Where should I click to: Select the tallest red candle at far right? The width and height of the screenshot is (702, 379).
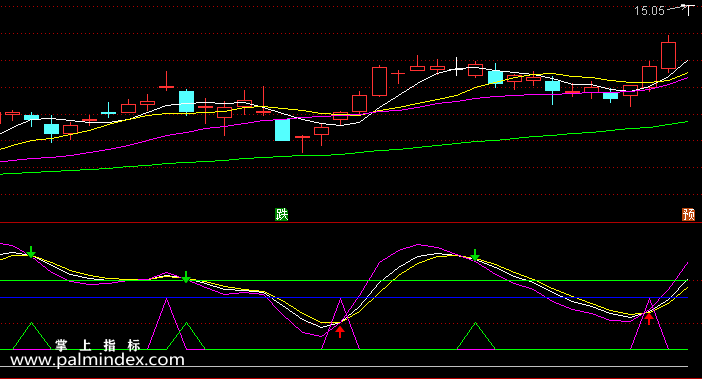668,54
